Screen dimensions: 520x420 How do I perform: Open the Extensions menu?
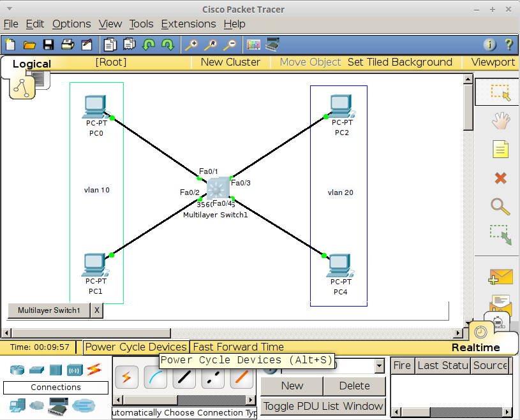[x=188, y=24]
